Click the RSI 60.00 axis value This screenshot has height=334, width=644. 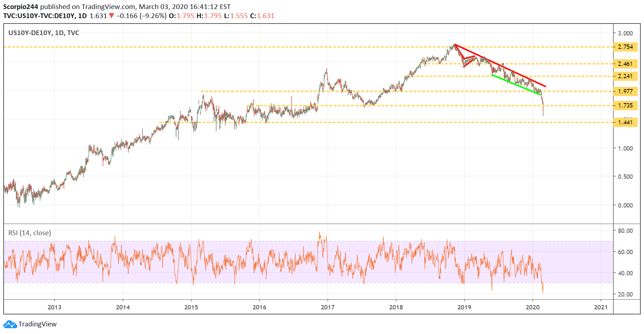(x=625, y=252)
